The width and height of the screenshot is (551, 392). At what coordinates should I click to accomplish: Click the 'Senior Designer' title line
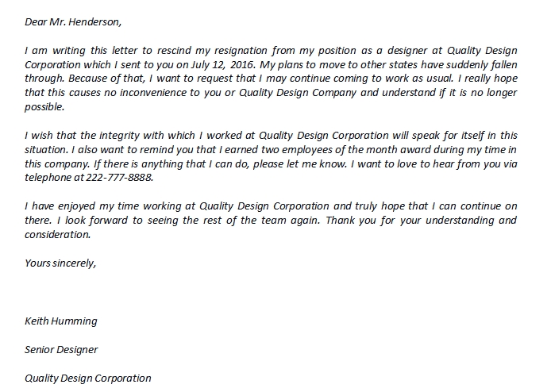[62, 349]
